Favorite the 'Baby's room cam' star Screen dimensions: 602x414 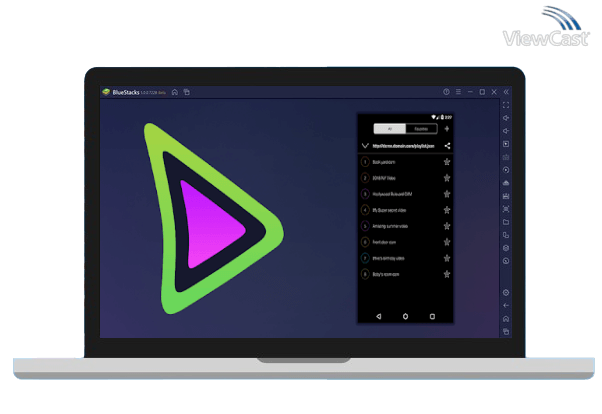447,274
